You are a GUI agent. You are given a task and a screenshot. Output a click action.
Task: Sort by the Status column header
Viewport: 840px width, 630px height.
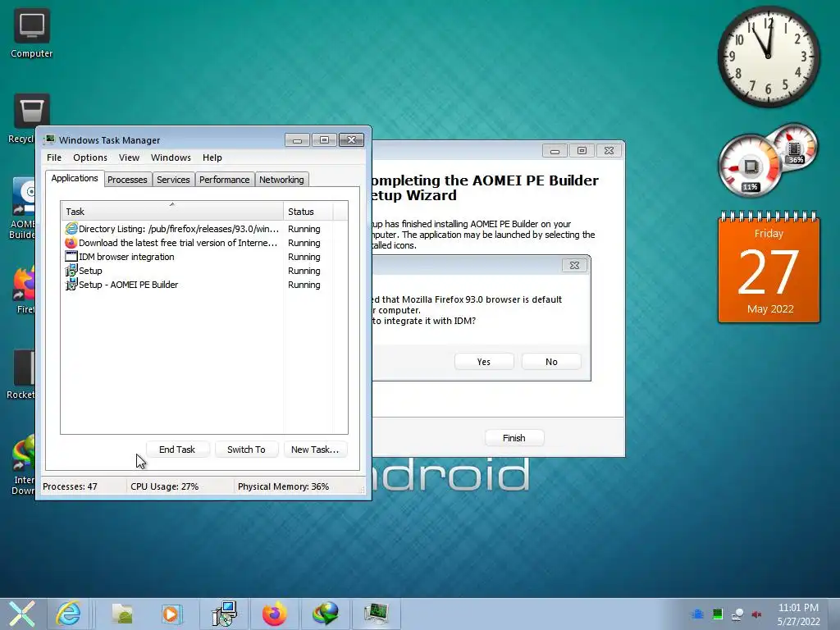coord(308,211)
